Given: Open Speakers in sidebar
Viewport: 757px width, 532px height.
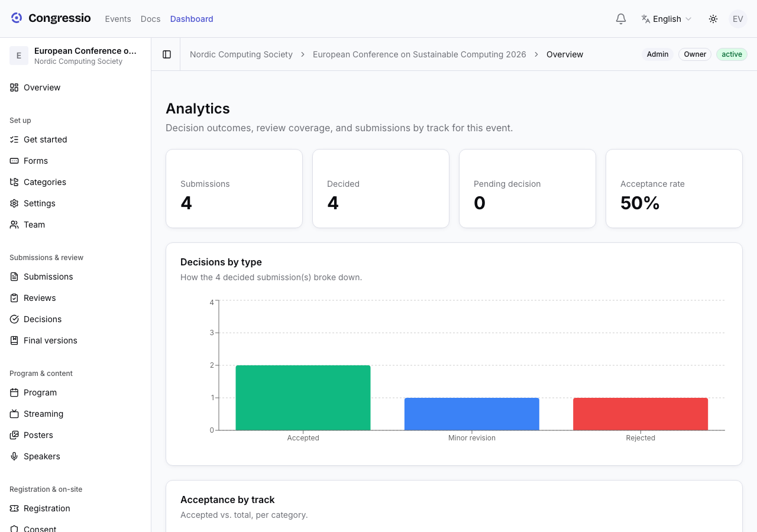Looking at the screenshot, I should [x=75, y=456].
